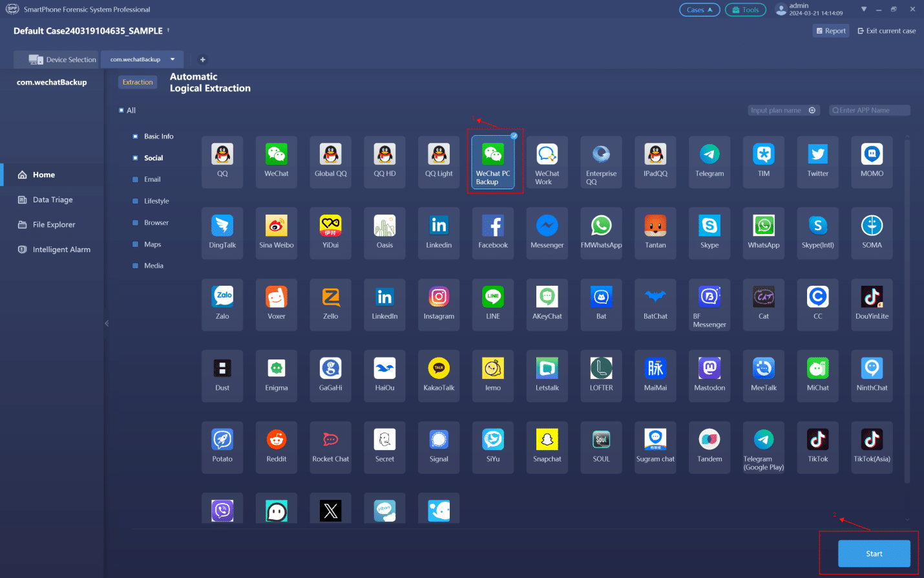
Task: Add a new tab with plus
Action: 203,59
